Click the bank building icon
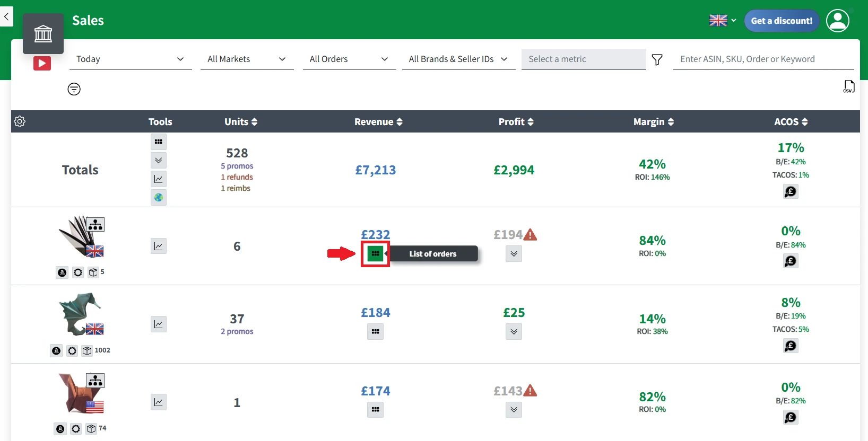The height and width of the screenshot is (441, 868). pos(43,34)
